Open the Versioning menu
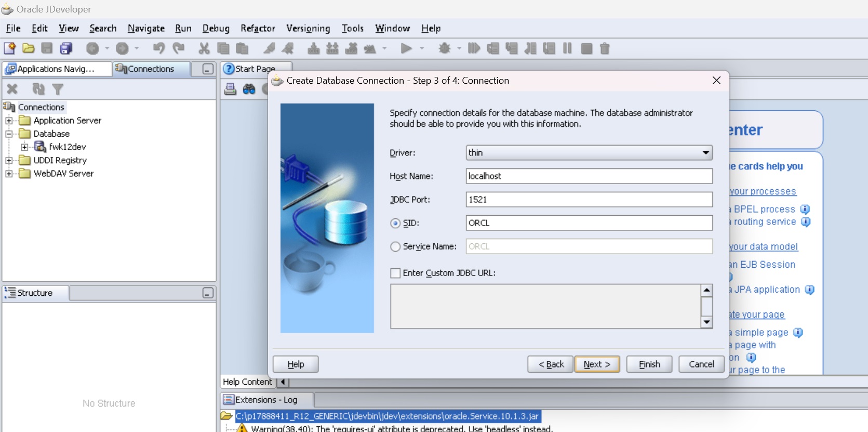 coord(308,28)
